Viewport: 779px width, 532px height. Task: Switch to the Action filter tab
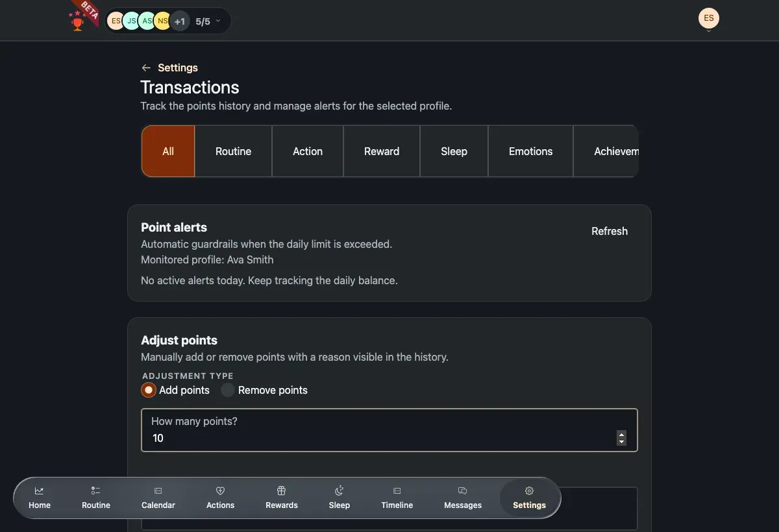click(x=308, y=151)
